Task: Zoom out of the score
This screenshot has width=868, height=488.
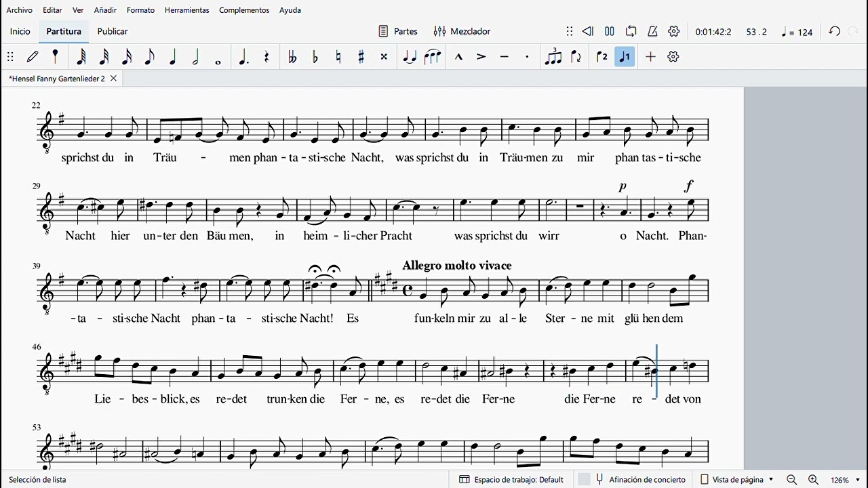Action: click(x=791, y=480)
